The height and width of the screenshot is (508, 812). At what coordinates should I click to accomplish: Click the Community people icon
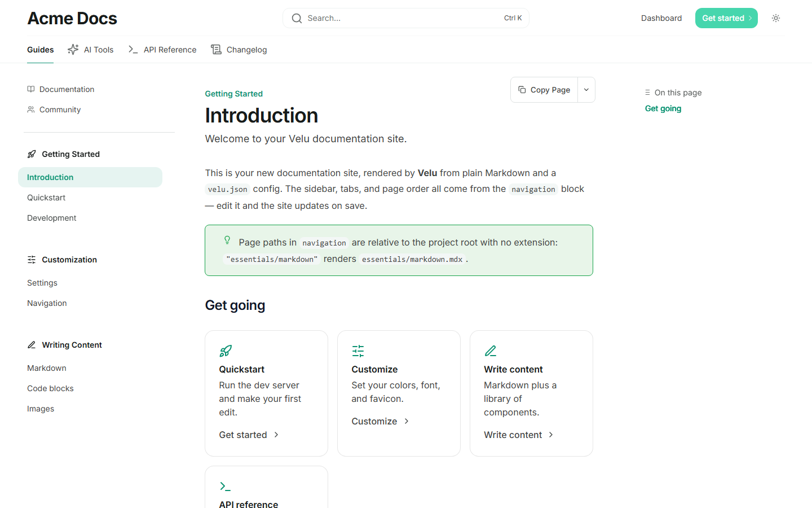tap(31, 110)
